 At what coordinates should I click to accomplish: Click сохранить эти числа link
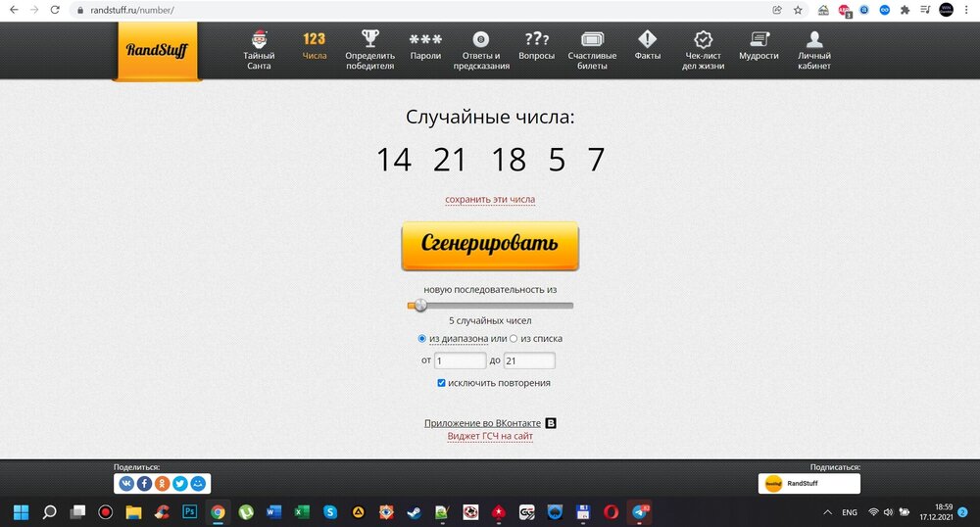click(x=490, y=200)
